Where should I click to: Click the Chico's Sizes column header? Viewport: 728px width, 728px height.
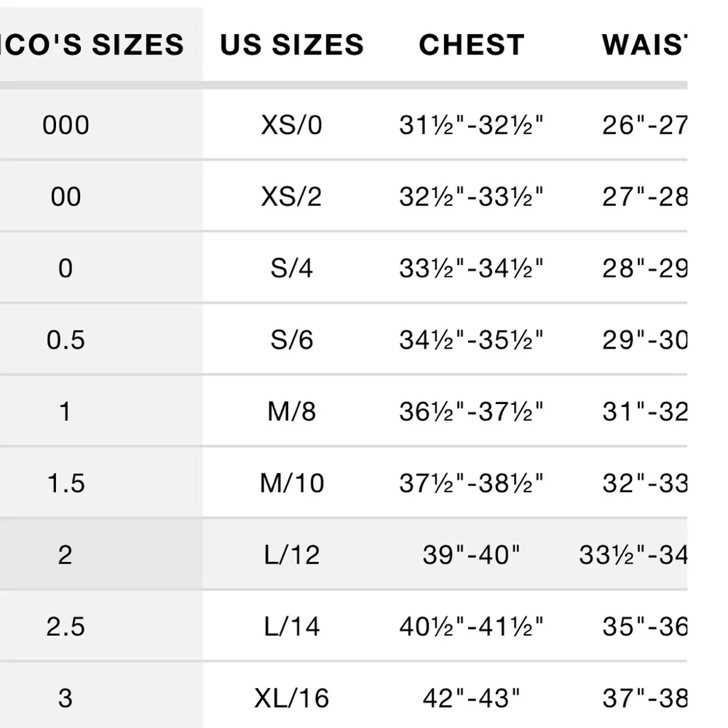pos(95,45)
